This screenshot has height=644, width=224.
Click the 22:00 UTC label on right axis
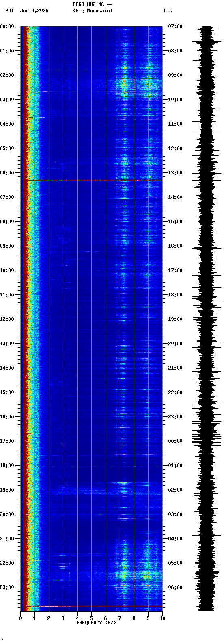pyautogui.click(x=175, y=392)
